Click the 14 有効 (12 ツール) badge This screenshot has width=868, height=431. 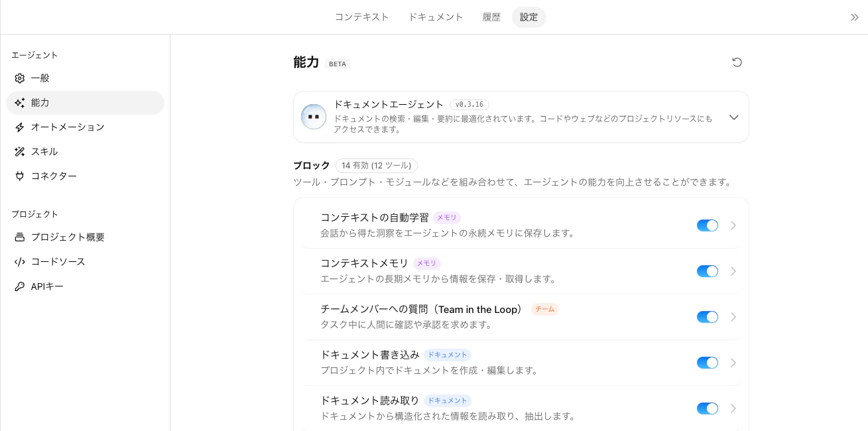(377, 166)
